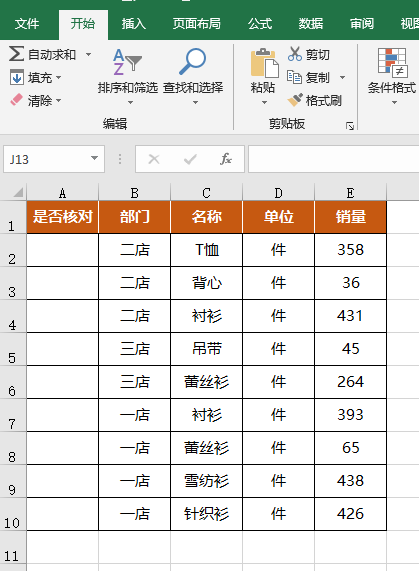
Task: Click the cancel X in formula bar
Action: (154, 159)
